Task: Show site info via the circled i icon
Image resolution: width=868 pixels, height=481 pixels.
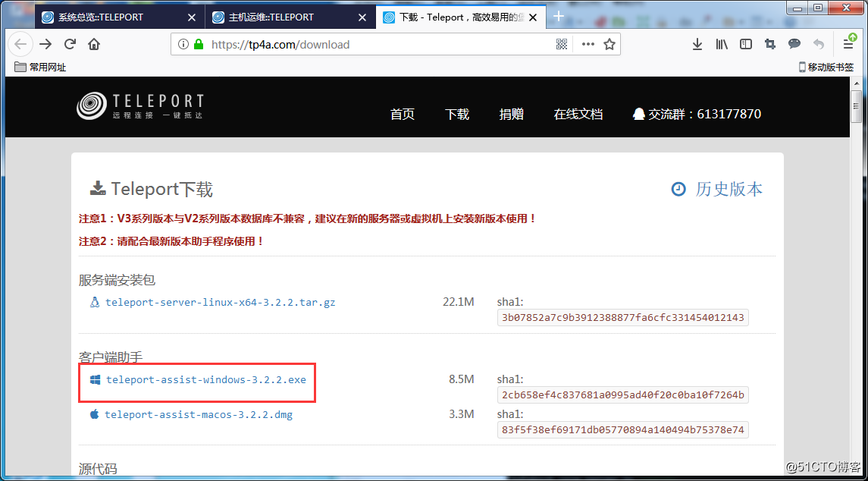Action: coord(183,44)
